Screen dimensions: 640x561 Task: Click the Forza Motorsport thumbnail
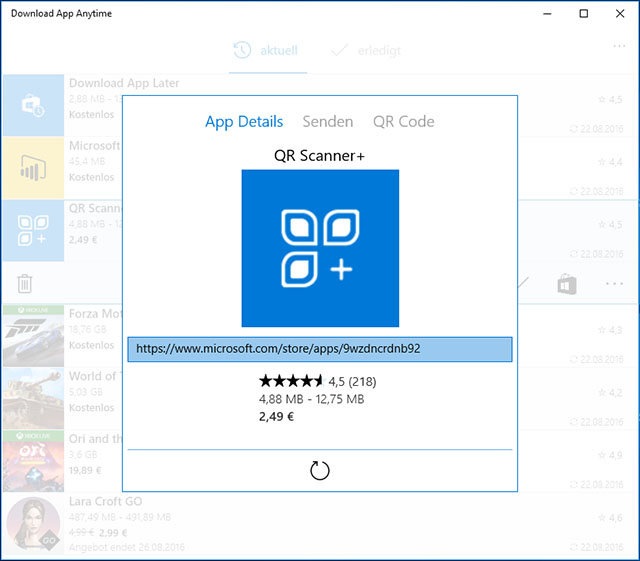[33, 336]
